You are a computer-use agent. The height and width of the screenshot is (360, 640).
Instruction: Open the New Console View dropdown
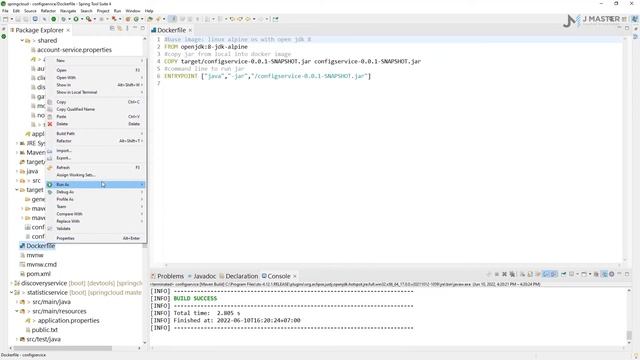(590, 274)
